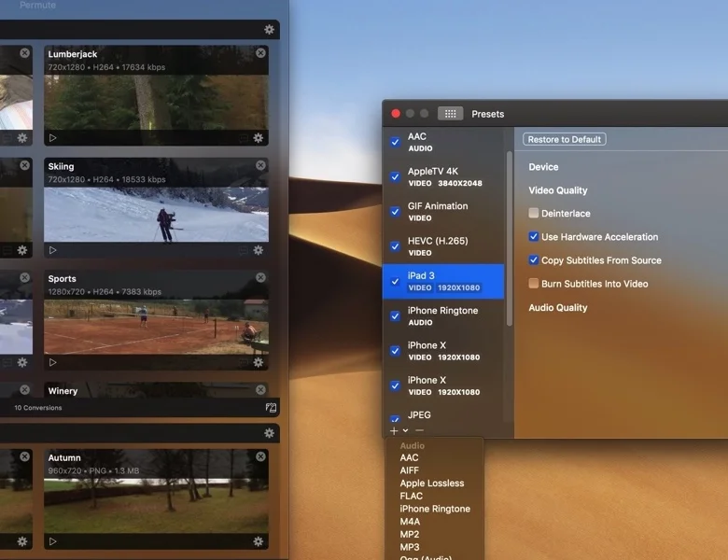
Task: Select FLAC in the preset type list
Action: point(411,496)
